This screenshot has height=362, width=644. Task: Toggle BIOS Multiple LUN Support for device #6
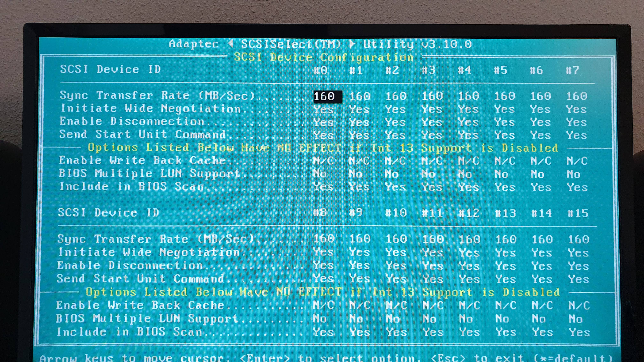coord(537,174)
